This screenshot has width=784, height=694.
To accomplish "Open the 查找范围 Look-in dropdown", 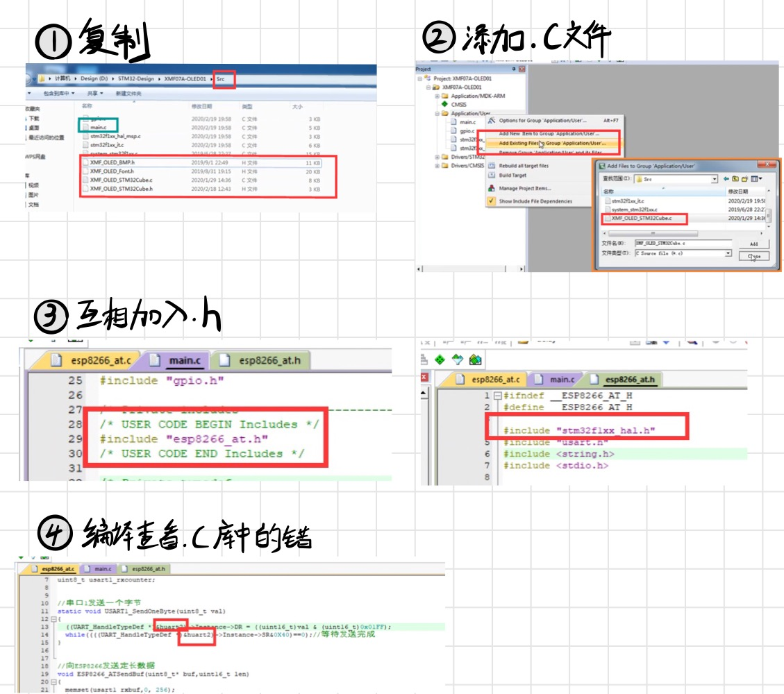I will coord(714,179).
